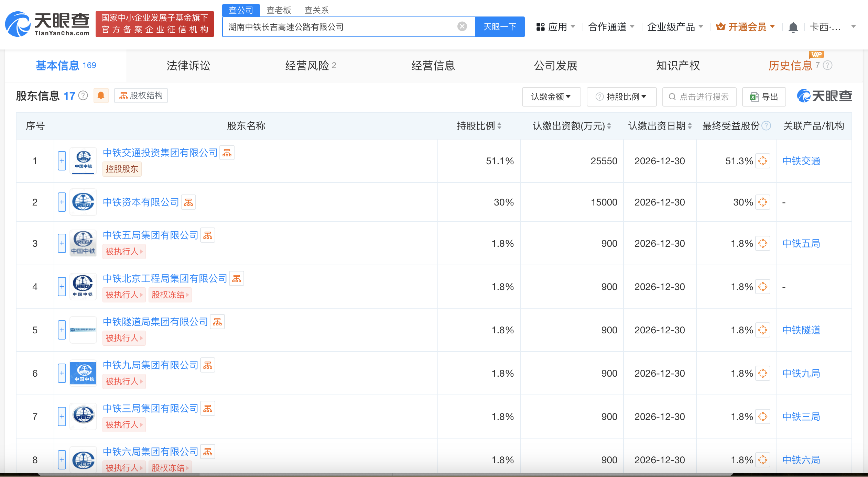Click 中铁九局集团有限公司 logo thumbnail
Screen dimensions: 868x477
pos(83,373)
